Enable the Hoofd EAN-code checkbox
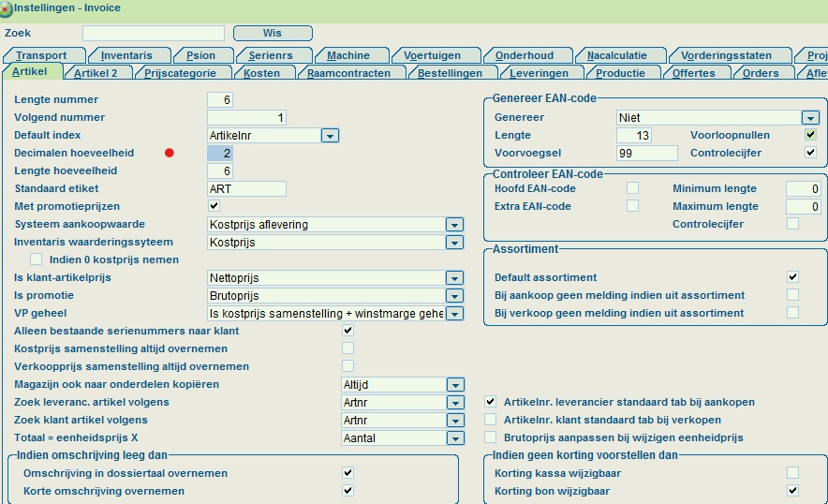Screen dimensions: 828x504 (632, 188)
